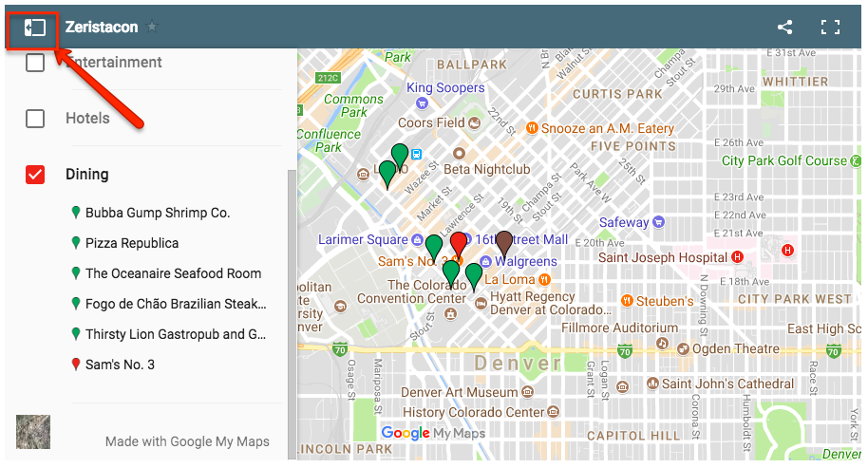Click Steuben's restaurant icon
This screenshot has height=468, width=868.
pos(627,301)
